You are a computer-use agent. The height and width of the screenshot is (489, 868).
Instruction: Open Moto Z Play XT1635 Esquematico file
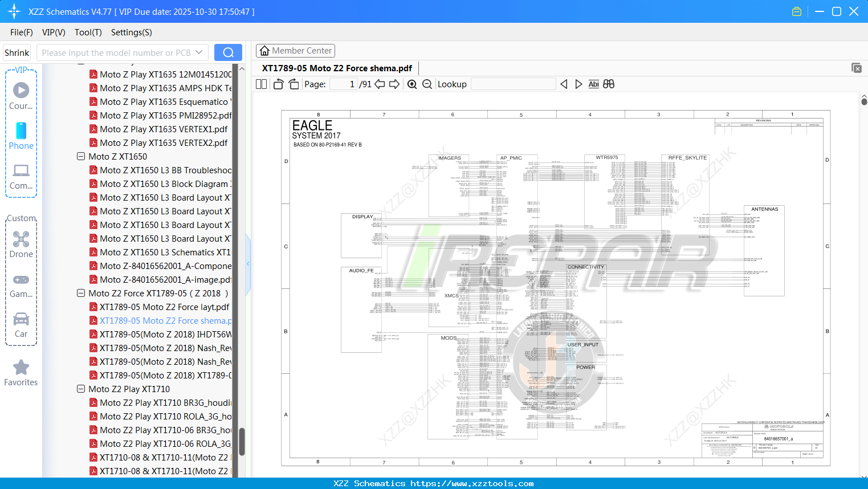(x=161, y=101)
